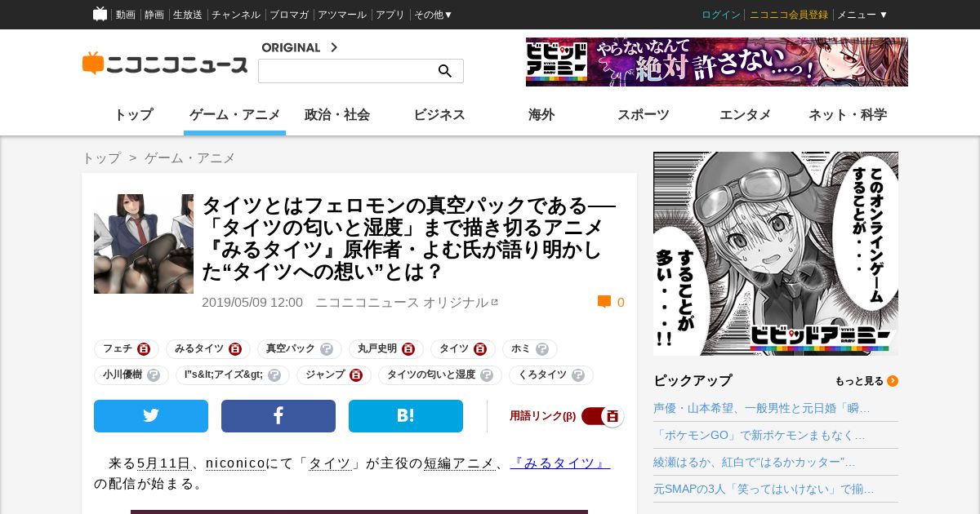Bookmark article with Hatena B! button
Screen dimensions: 980x514
(406, 416)
